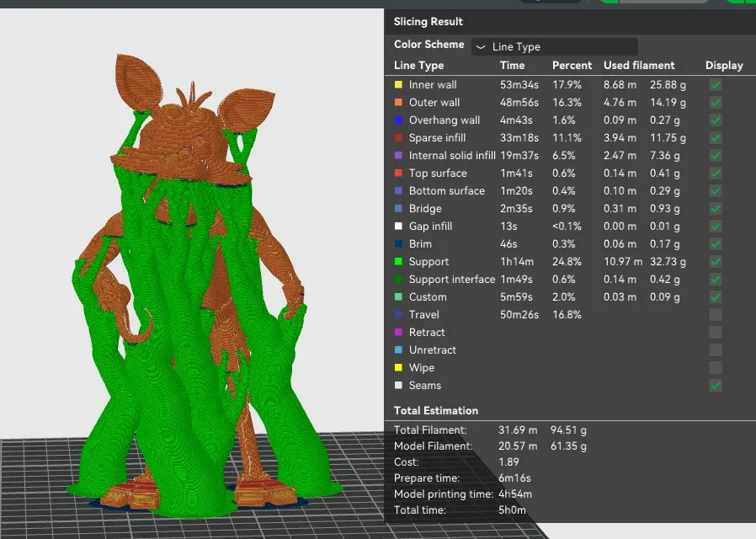Image resolution: width=756 pixels, height=539 pixels.
Task: Toggle display of Internal solid infill
Action: pyautogui.click(x=716, y=156)
